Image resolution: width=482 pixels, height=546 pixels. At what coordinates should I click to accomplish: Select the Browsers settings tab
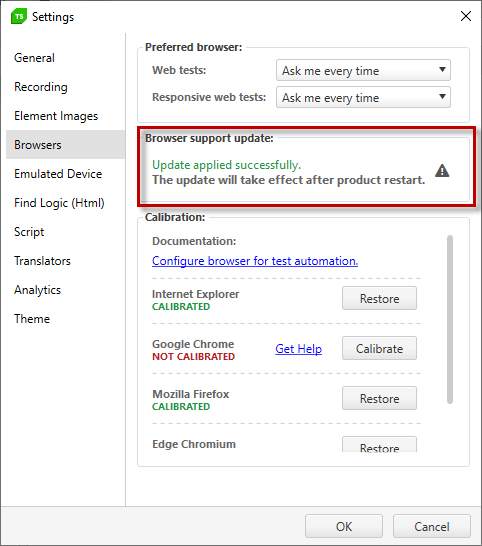(x=38, y=145)
